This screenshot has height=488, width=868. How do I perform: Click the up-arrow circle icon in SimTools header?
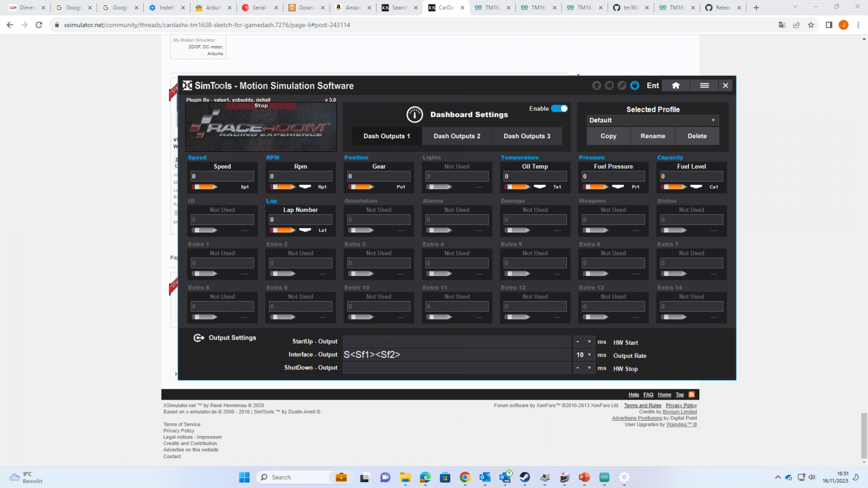[597, 86]
